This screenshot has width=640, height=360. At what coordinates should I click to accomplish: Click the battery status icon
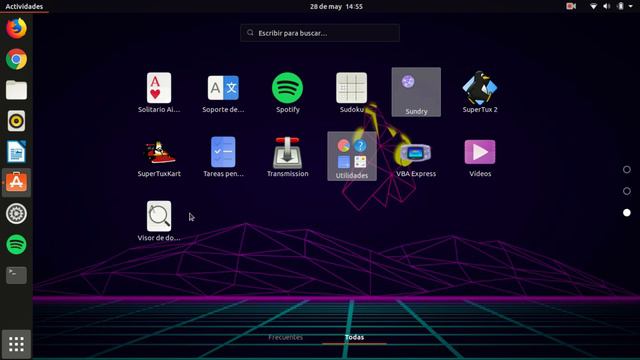(x=620, y=6)
